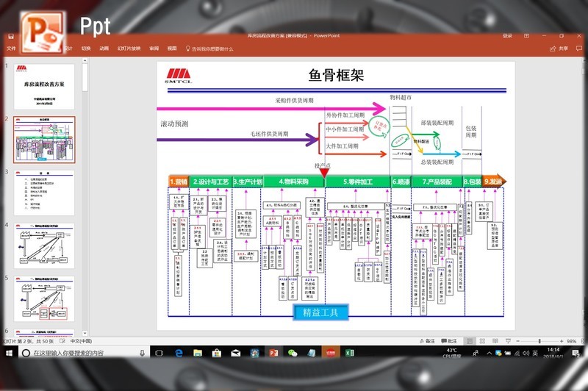Viewport: 588px width, 391px height.
Task: Switch to Reading view icon
Action: 495,341
